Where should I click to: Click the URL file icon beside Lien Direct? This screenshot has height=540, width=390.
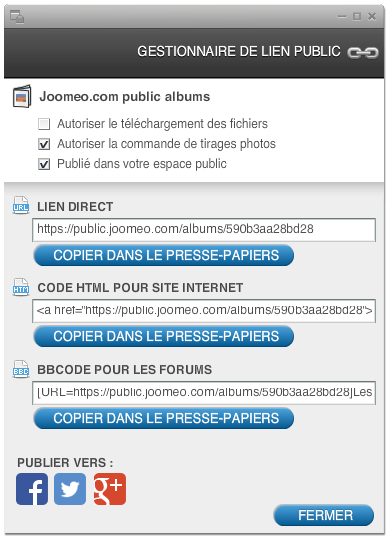pyautogui.click(x=21, y=205)
